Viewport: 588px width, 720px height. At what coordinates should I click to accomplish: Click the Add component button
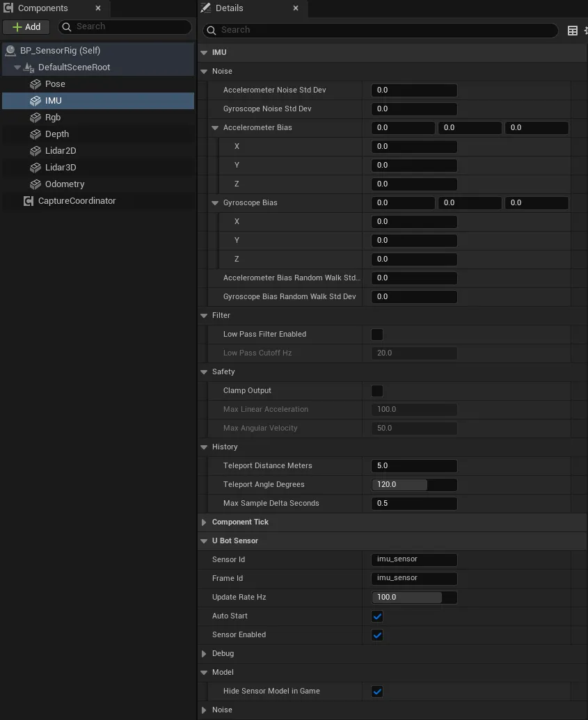[x=26, y=27]
